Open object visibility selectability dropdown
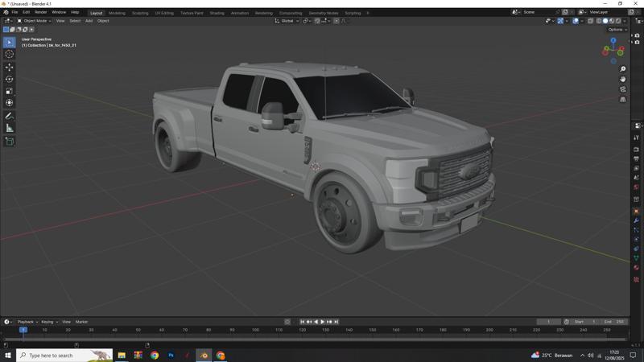 [551, 21]
